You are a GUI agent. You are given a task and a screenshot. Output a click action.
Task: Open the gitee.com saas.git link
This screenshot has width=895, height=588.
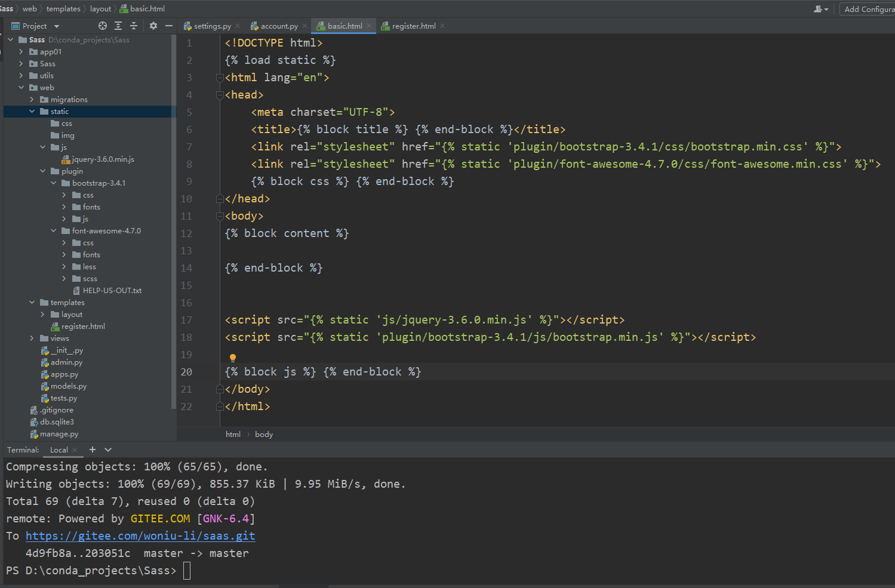click(140, 536)
